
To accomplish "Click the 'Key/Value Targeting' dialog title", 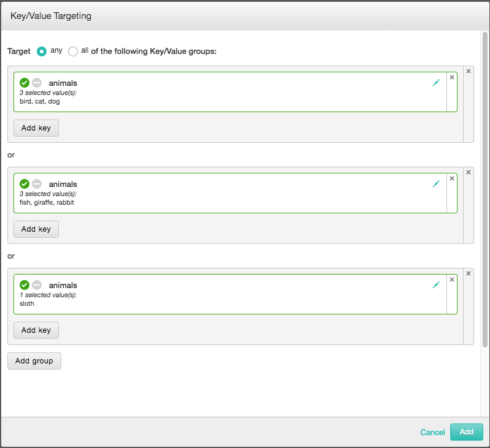I will click(51, 16).
